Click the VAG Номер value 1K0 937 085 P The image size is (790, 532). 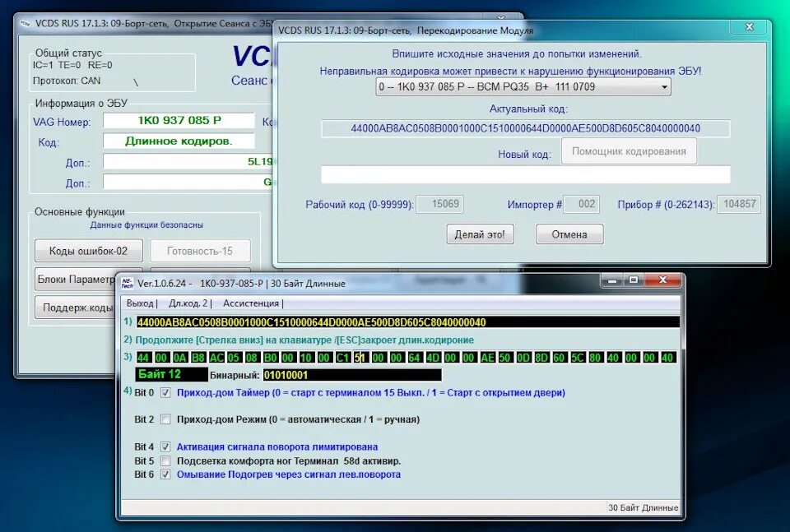179,120
